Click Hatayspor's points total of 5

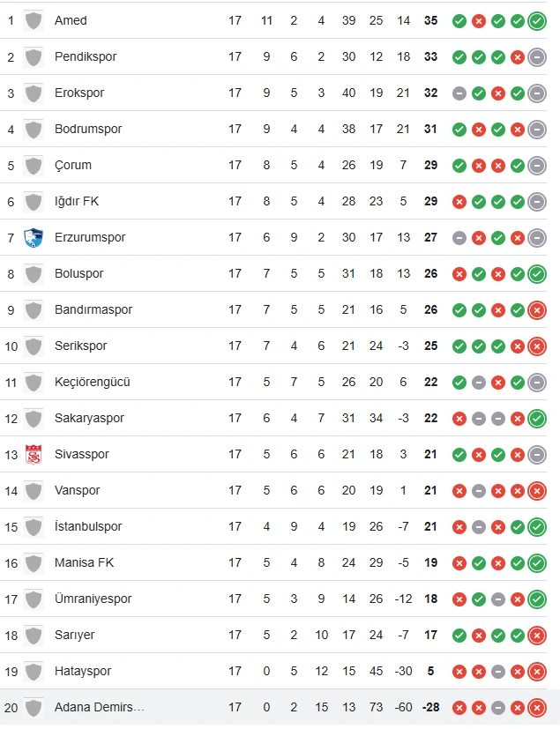click(430, 671)
